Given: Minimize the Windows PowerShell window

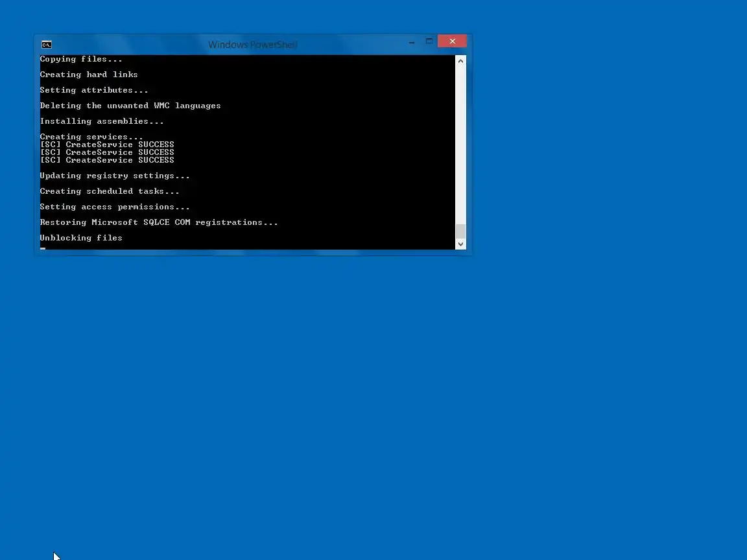Looking at the screenshot, I should (412, 42).
